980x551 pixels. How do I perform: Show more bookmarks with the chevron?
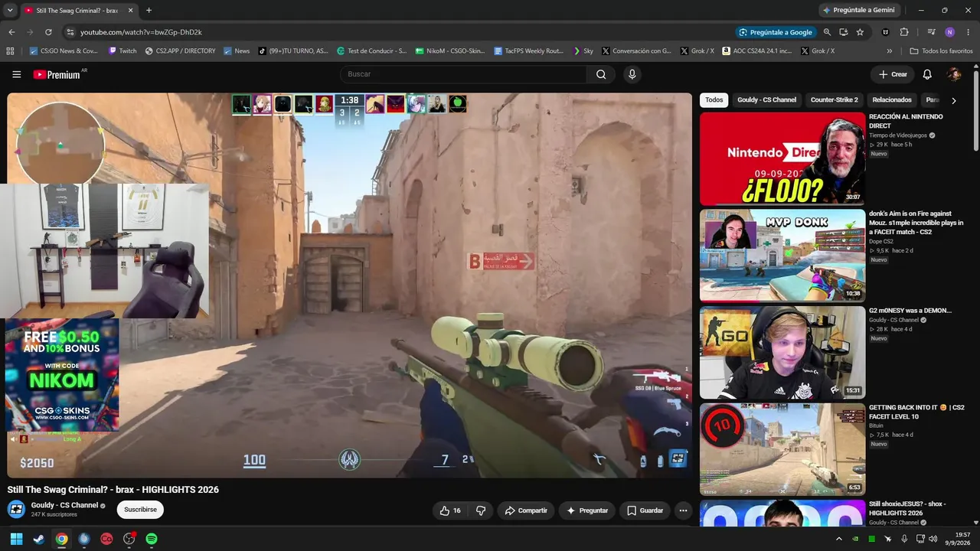889,51
